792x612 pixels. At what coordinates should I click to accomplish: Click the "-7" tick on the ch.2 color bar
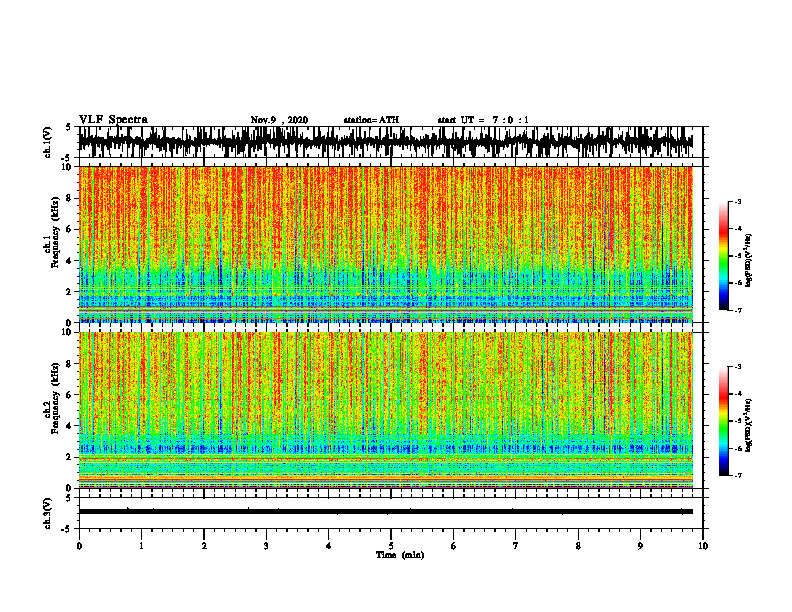[x=737, y=475]
